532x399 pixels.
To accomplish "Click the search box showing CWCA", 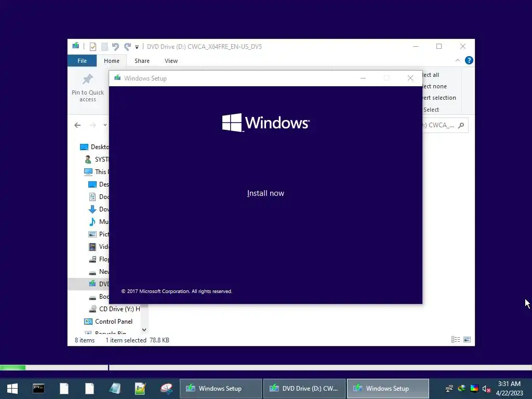I will point(445,125).
